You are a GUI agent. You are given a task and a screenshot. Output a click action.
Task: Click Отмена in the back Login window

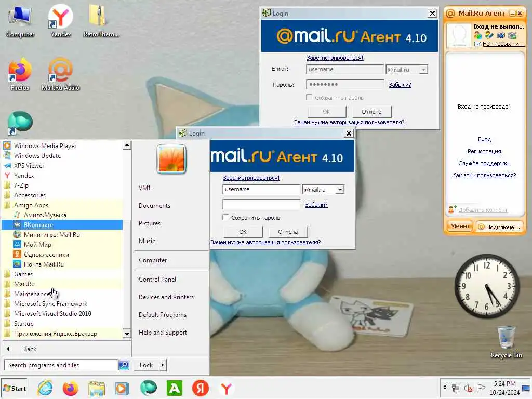click(x=371, y=112)
